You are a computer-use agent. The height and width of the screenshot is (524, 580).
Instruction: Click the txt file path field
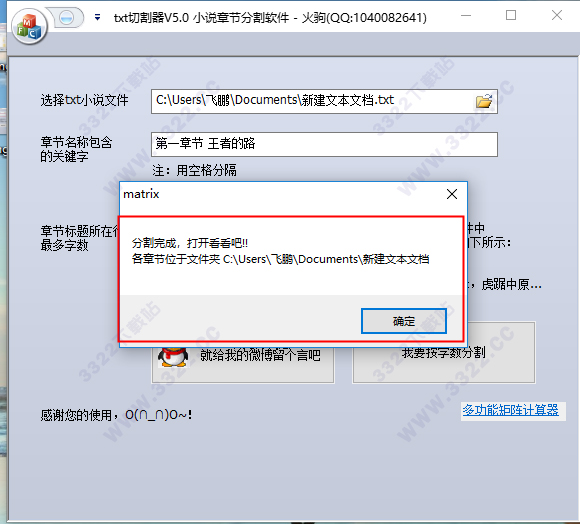[x=324, y=101]
